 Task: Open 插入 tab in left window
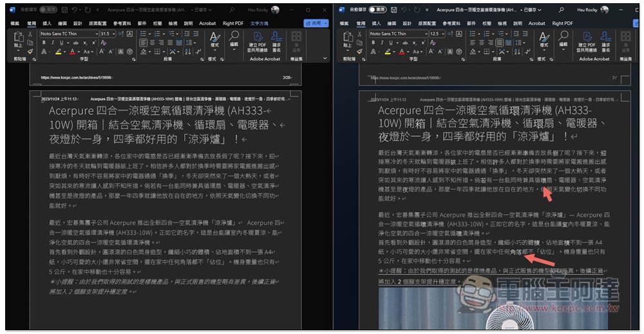(x=47, y=23)
